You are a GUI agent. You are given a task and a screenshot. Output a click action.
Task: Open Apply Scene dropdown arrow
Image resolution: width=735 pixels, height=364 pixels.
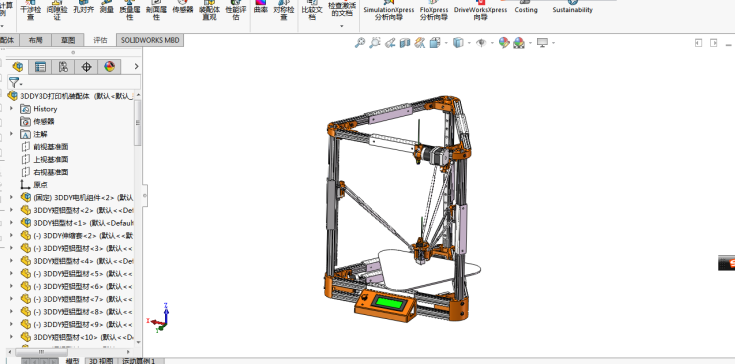pos(530,43)
